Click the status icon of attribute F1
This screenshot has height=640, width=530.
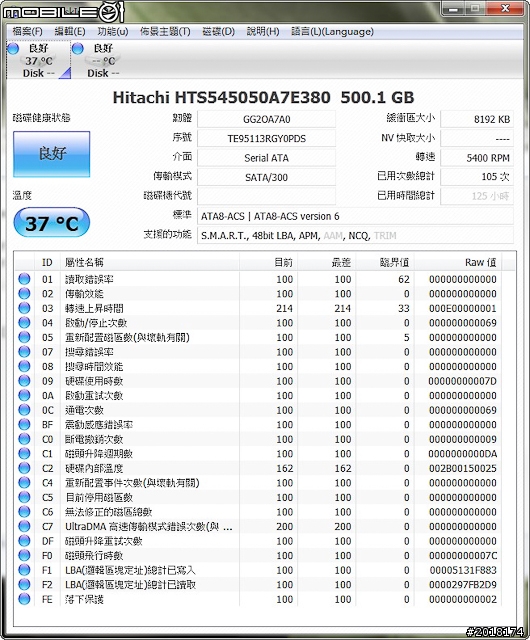[x=24, y=570]
